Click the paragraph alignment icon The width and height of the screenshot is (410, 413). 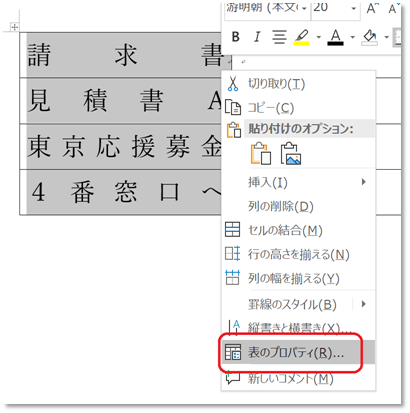(x=279, y=37)
